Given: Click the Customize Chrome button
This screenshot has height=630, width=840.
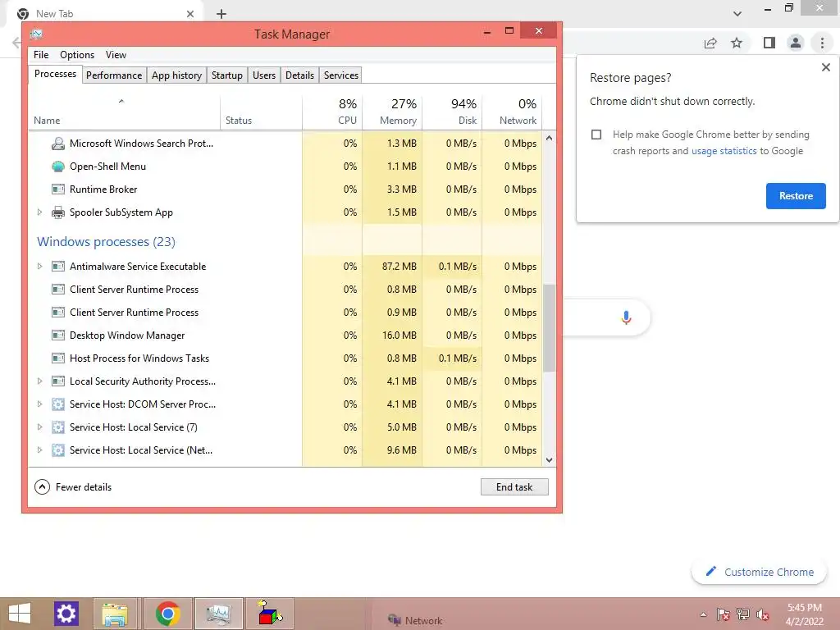Looking at the screenshot, I should click(760, 572).
